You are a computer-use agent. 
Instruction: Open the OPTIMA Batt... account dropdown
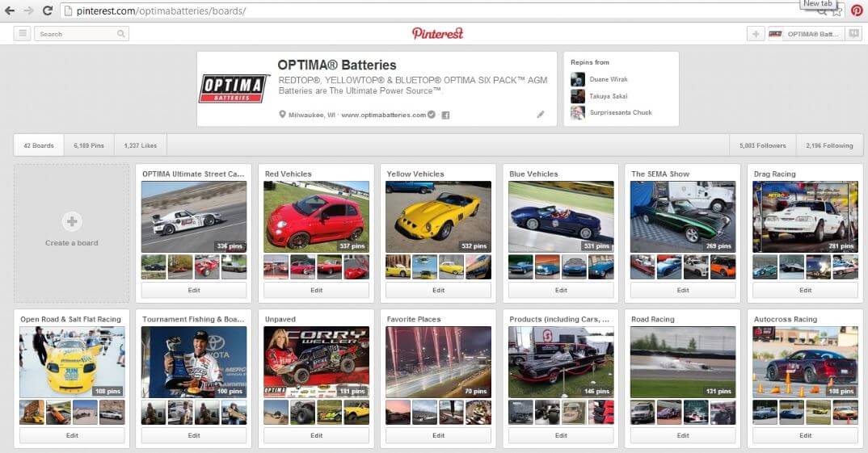[x=806, y=34]
